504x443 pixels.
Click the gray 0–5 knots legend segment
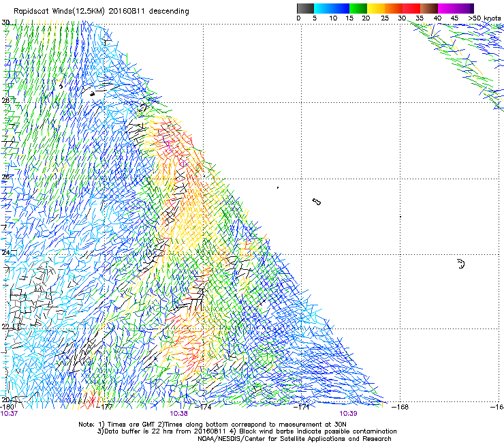click(x=305, y=8)
